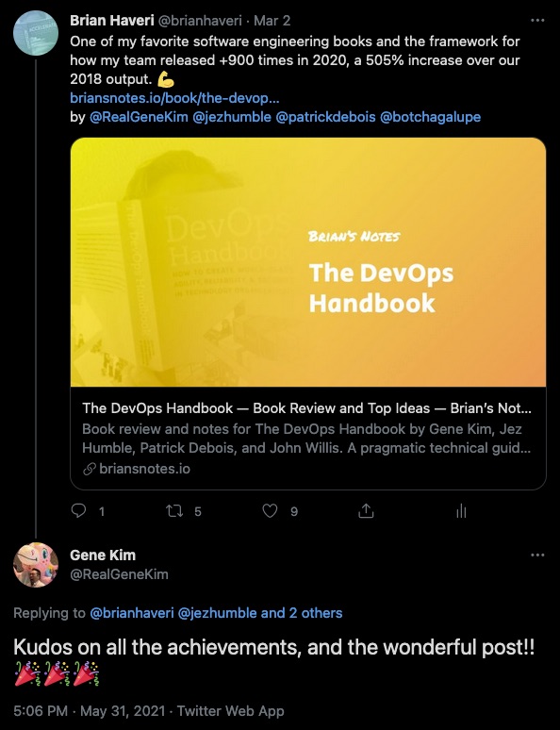Open The DevOps Handbook card image
This screenshot has width=560, height=730.
[308, 262]
